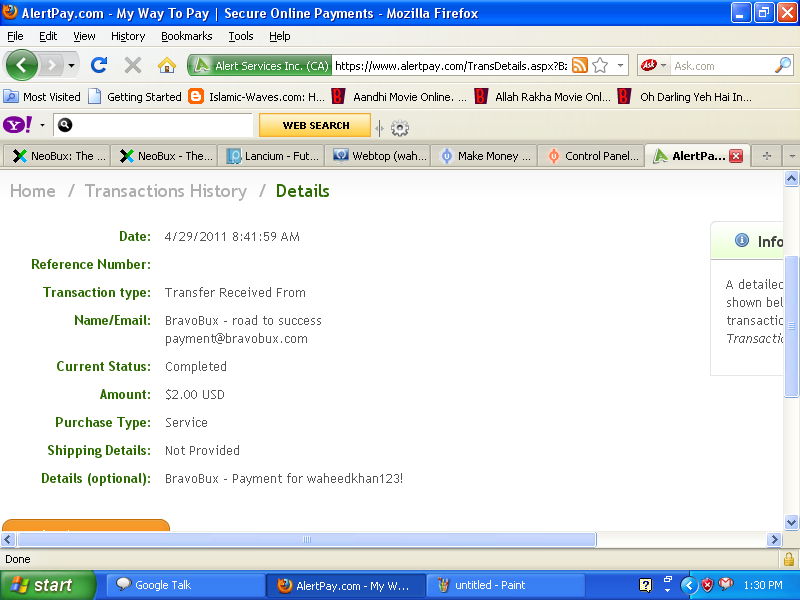Open the URL bar history dropdown

pyautogui.click(x=620, y=65)
